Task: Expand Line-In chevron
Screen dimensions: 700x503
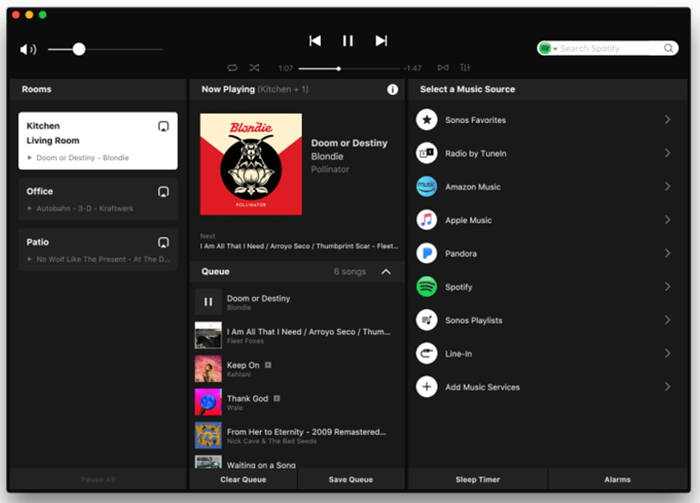Action: click(x=667, y=353)
